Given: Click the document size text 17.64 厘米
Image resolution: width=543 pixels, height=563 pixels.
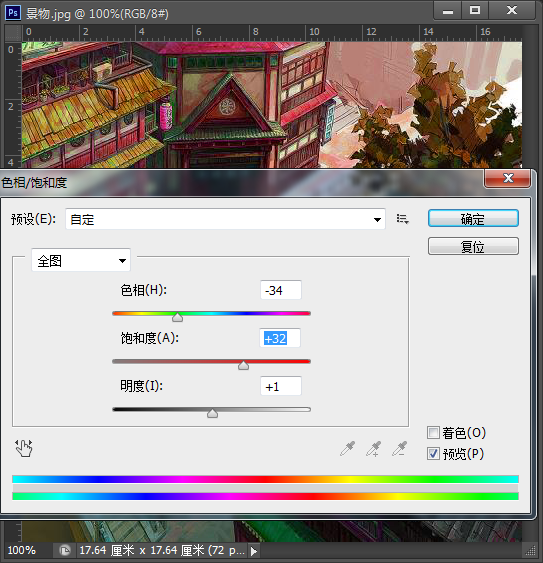Looking at the screenshot, I should (x=162, y=550).
